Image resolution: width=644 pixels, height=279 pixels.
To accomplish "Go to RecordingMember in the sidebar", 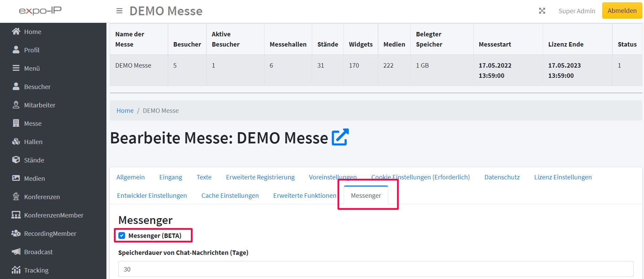I will click(50, 233).
